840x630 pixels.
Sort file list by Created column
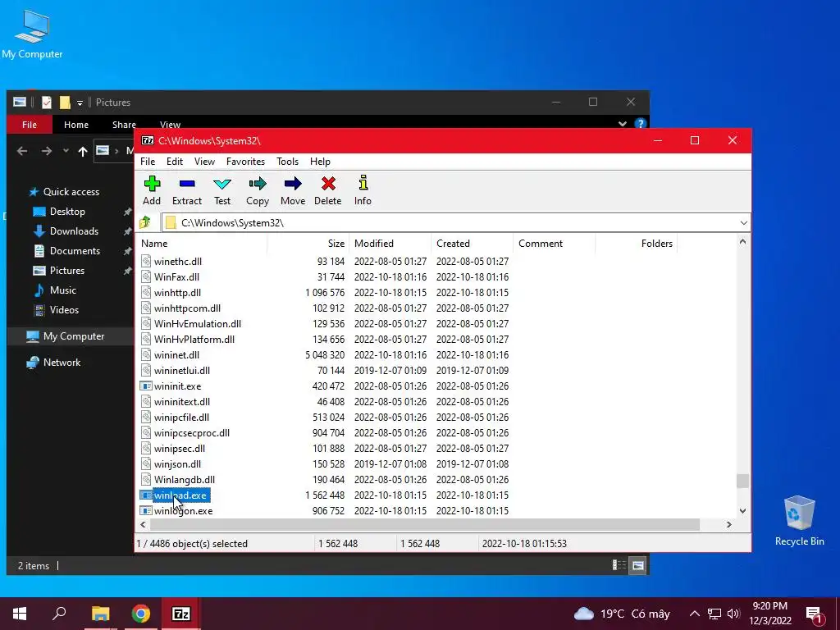(x=472, y=243)
